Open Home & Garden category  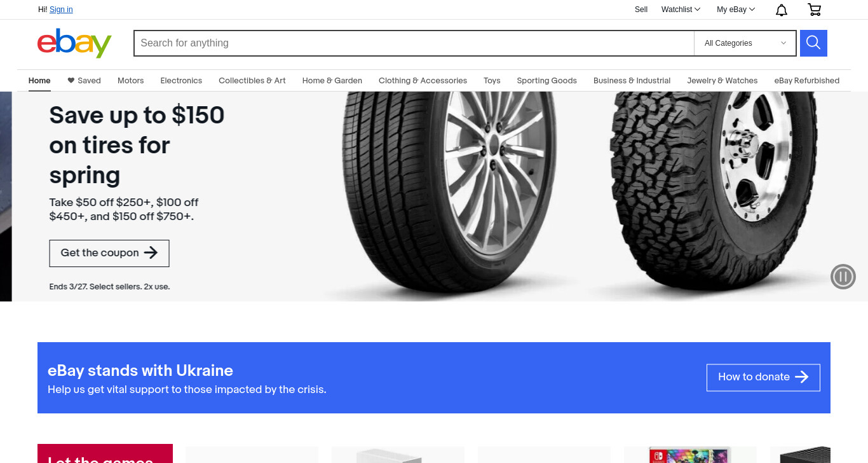[x=332, y=81]
